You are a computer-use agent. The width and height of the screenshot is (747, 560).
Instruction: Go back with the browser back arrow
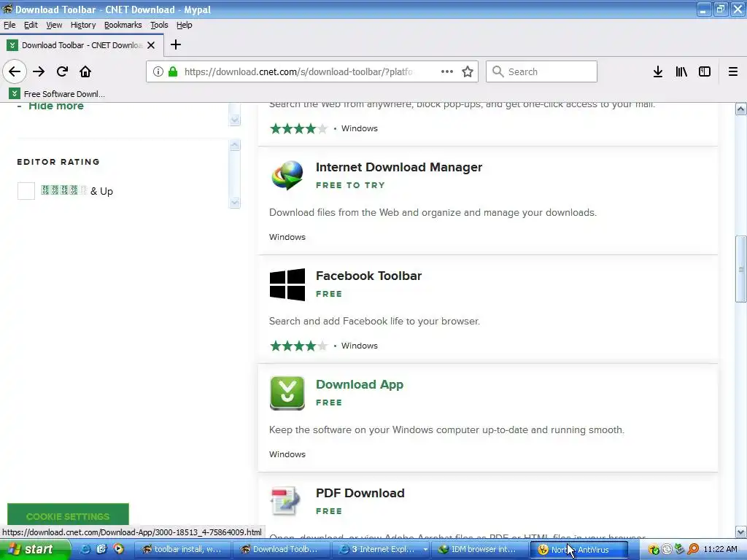(x=15, y=71)
